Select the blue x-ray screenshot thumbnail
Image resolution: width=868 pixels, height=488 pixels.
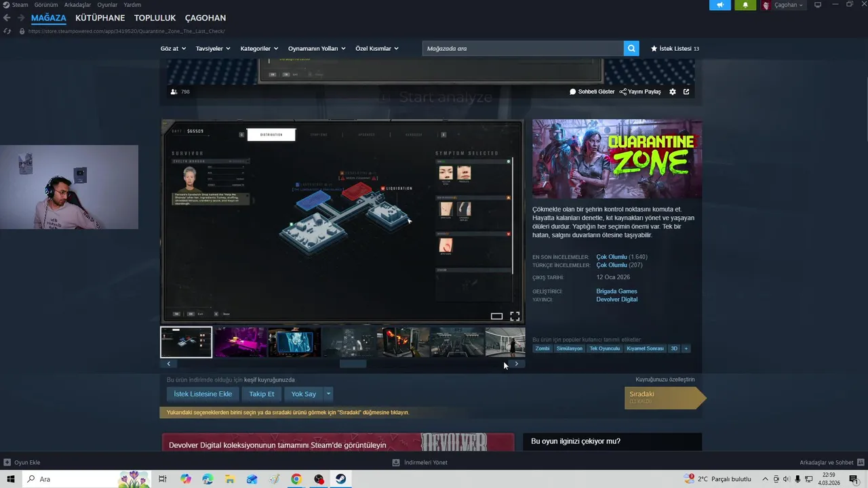point(294,342)
